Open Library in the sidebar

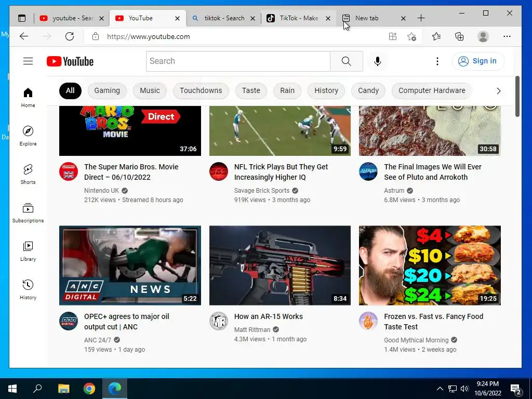(28, 251)
